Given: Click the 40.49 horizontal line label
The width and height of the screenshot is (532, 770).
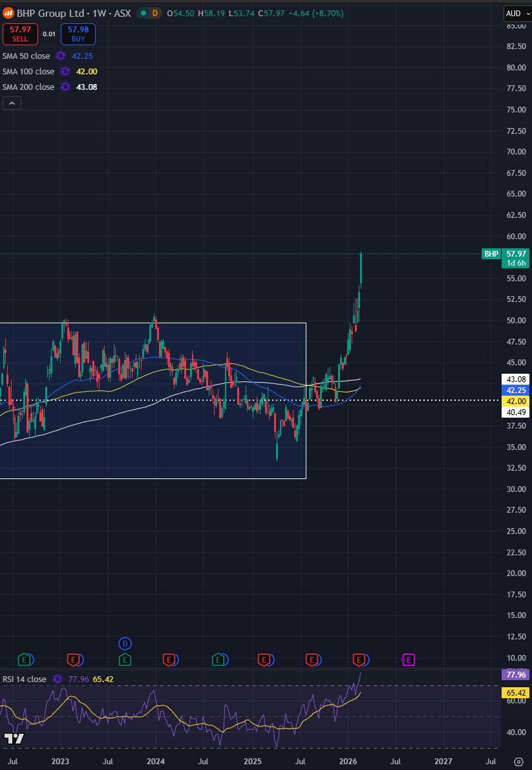Looking at the screenshot, I should click(x=515, y=412).
